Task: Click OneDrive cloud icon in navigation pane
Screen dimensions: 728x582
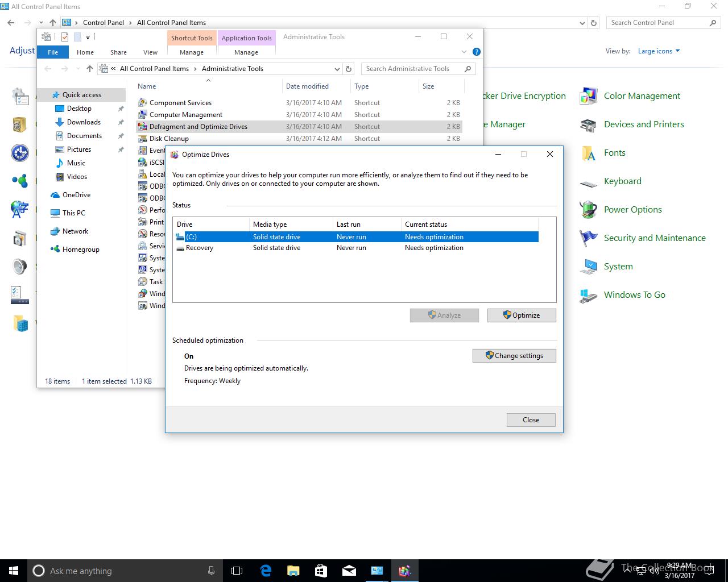Action: tap(55, 195)
